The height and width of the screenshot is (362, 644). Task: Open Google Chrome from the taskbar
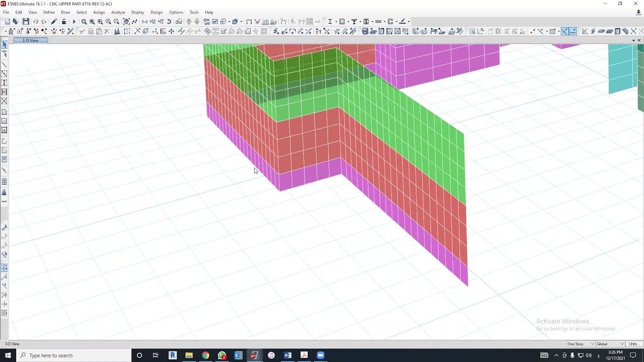pos(205,355)
